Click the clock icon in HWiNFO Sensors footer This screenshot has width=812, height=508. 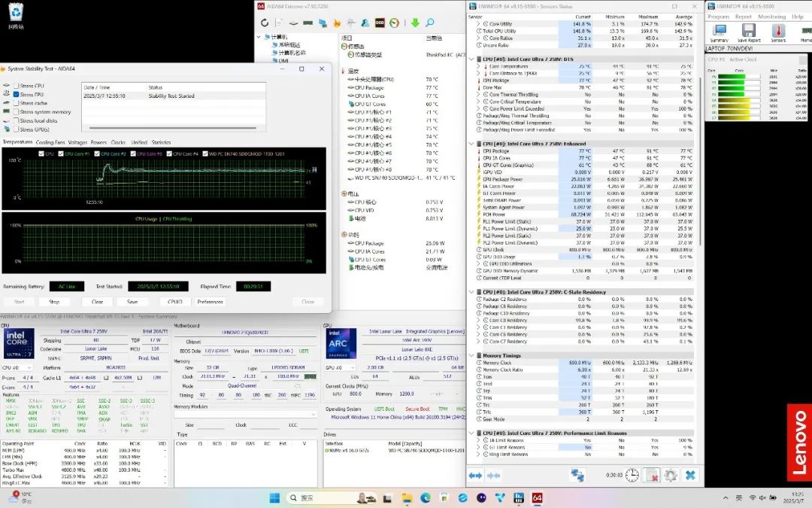[x=632, y=475]
